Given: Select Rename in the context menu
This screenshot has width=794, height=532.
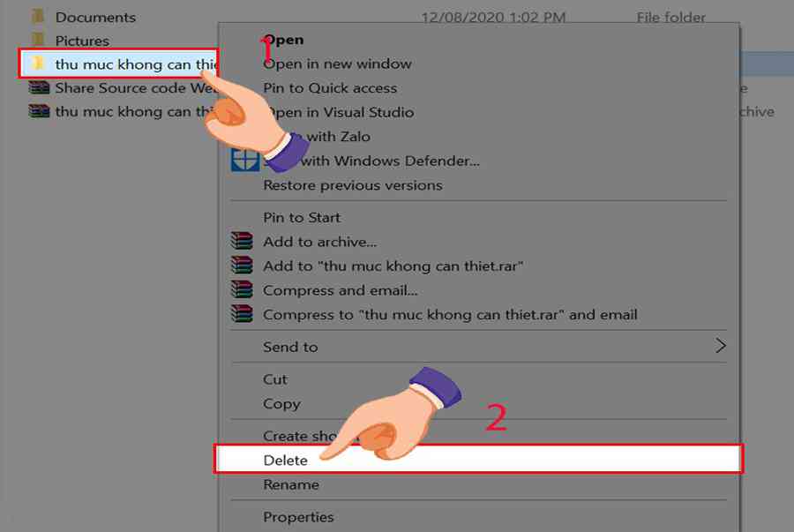Looking at the screenshot, I should coord(291,484).
